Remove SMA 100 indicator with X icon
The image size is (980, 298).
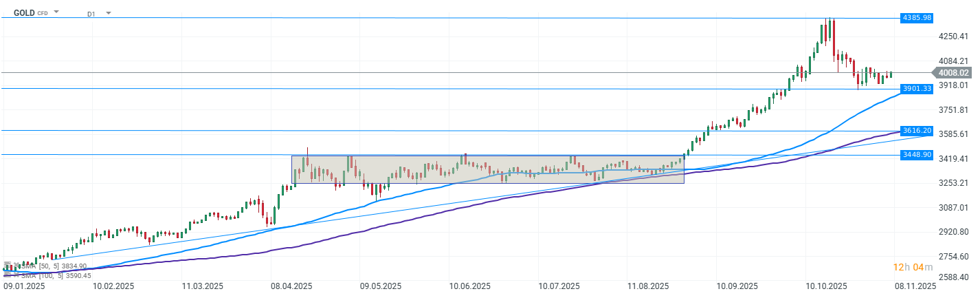coord(16,275)
